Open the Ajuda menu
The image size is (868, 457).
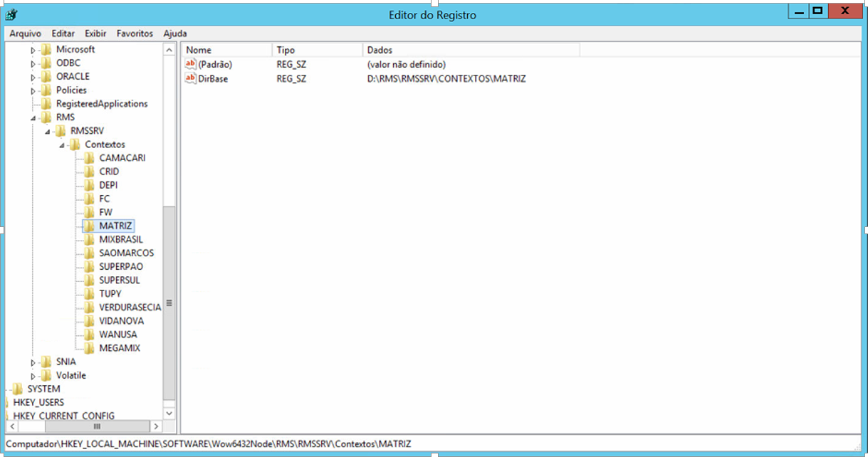coord(174,33)
